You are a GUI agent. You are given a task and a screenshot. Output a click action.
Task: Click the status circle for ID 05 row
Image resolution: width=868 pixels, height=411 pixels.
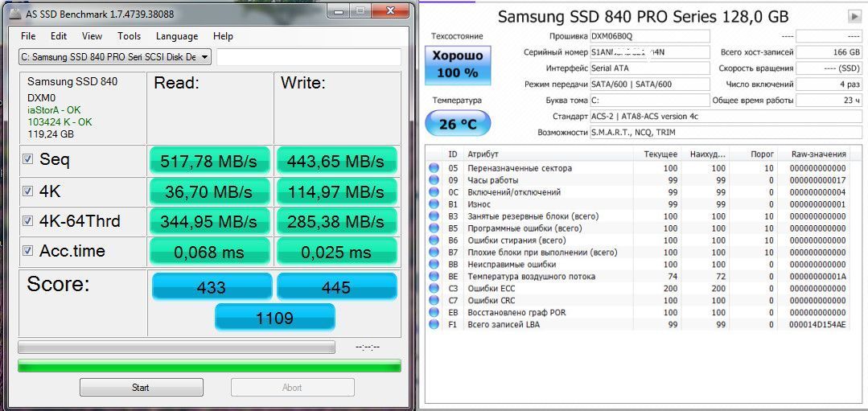click(434, 168)
